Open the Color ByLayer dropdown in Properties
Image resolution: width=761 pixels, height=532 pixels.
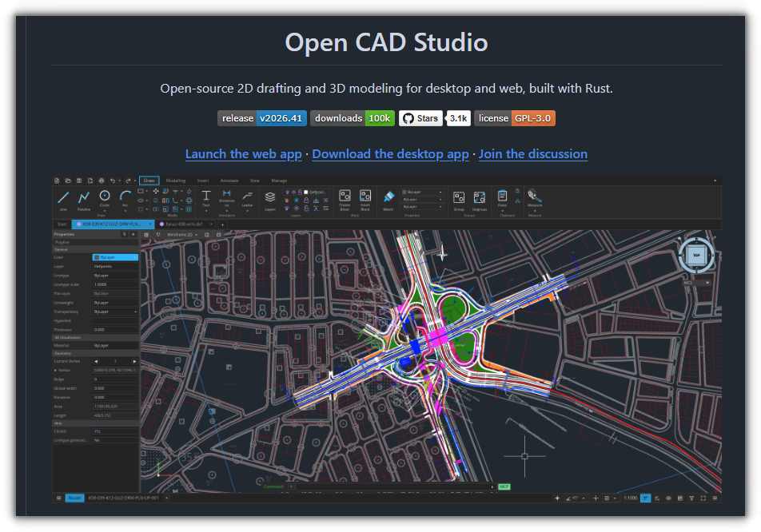click(x=115, y=257)
